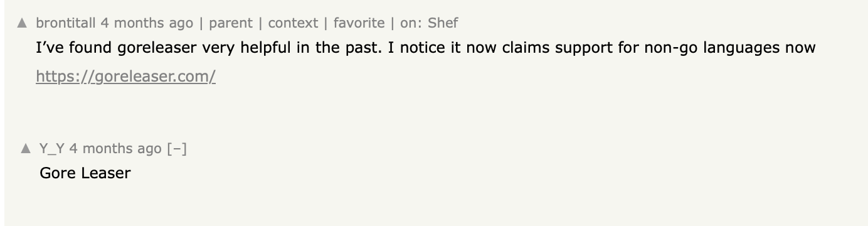Click the 'Gore Leaser' reply text

click(85, 173)
